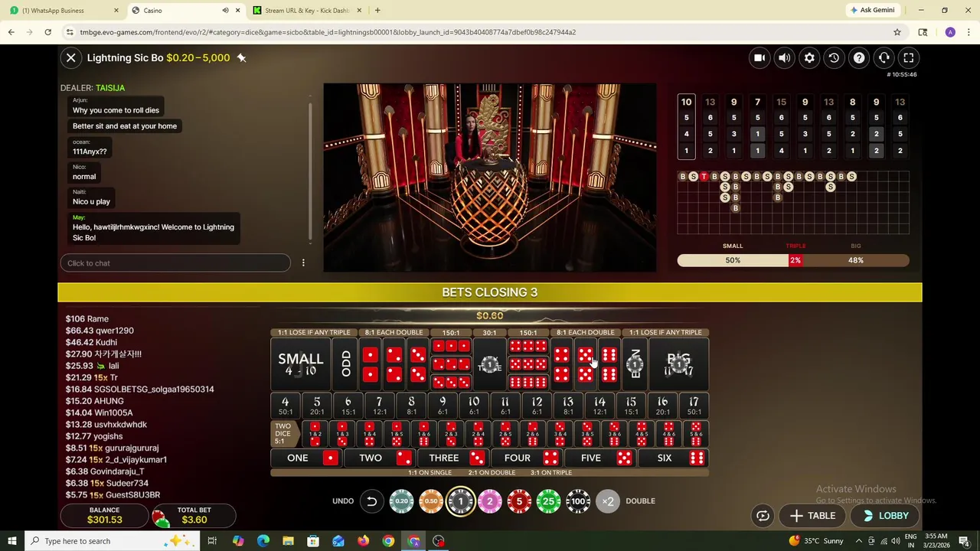The image size is (980, 551).
Task: Open the bet history clock icon
Action: [x=834, y=57]
